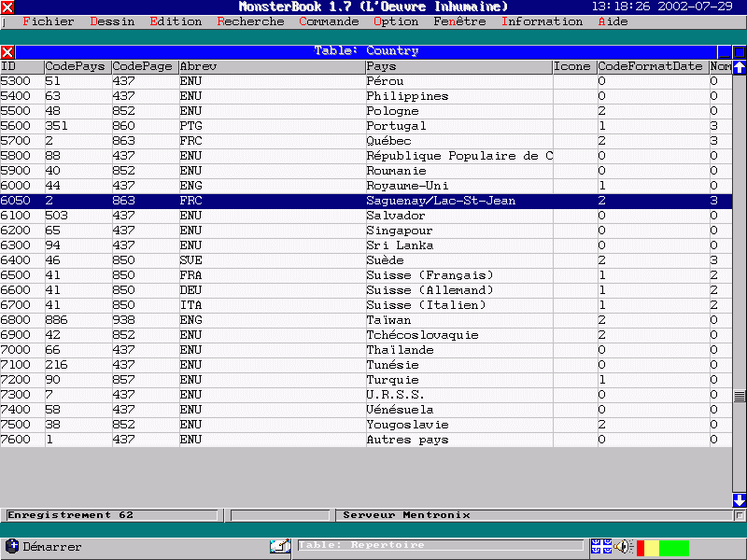Close the MonsterBook application with red X

tap(7, 7)
